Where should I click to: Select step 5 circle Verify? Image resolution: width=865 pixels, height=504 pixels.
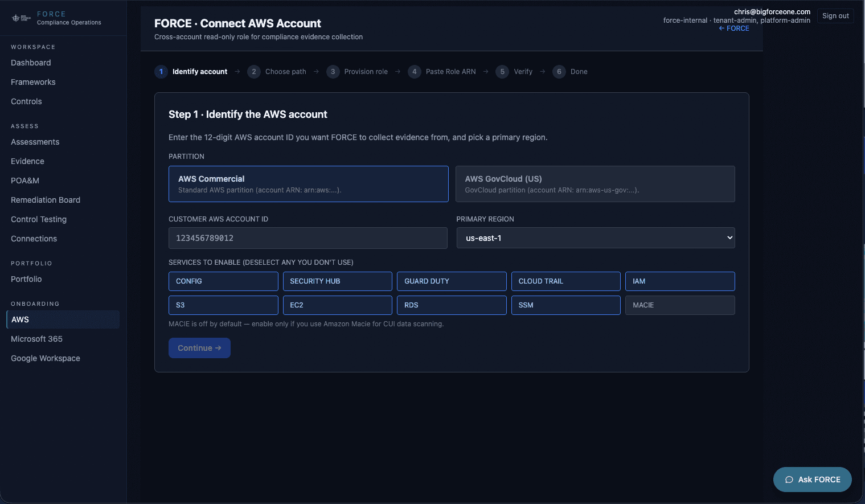[502, 72]
